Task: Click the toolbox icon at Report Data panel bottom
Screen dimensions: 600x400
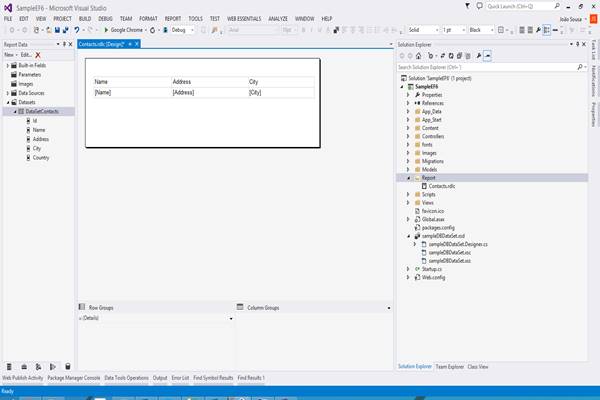Action: point(24,367)
